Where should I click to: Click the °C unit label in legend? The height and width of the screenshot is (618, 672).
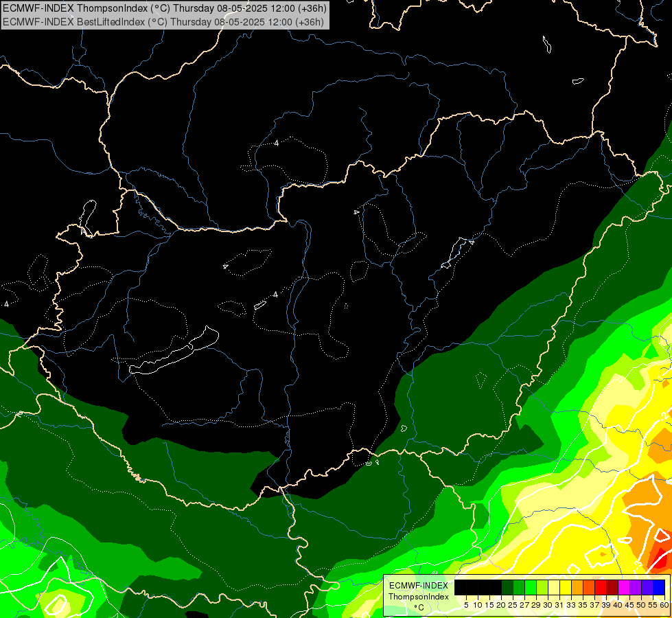click(419, 608)
